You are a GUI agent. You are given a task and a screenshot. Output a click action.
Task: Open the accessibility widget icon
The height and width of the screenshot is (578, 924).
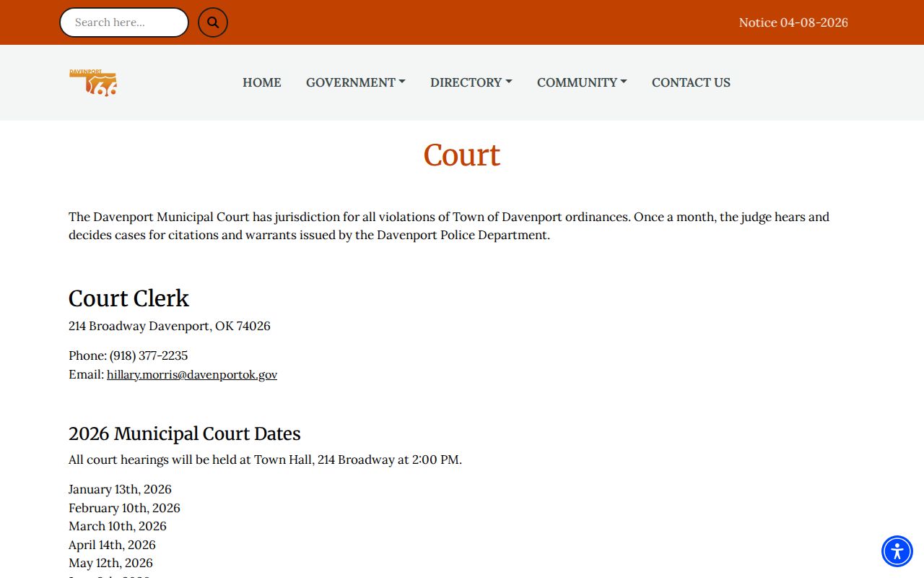tap(897, 551)
